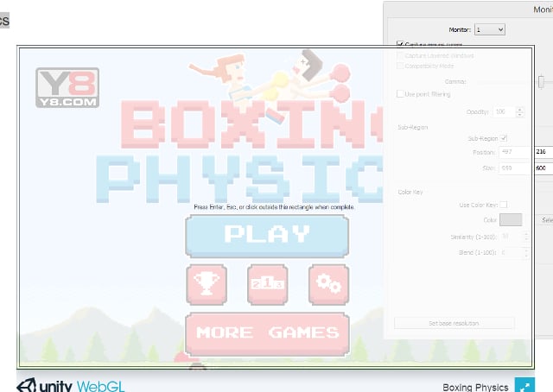Toggle Compatibility Mode checkbox
The image size is (553, 392).
[x=400, y=66]
